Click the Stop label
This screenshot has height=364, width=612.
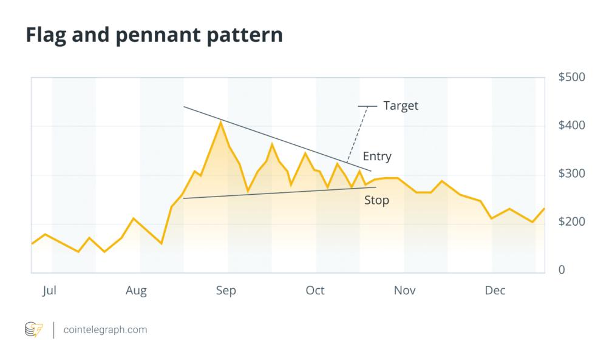(x=376, y=200)
